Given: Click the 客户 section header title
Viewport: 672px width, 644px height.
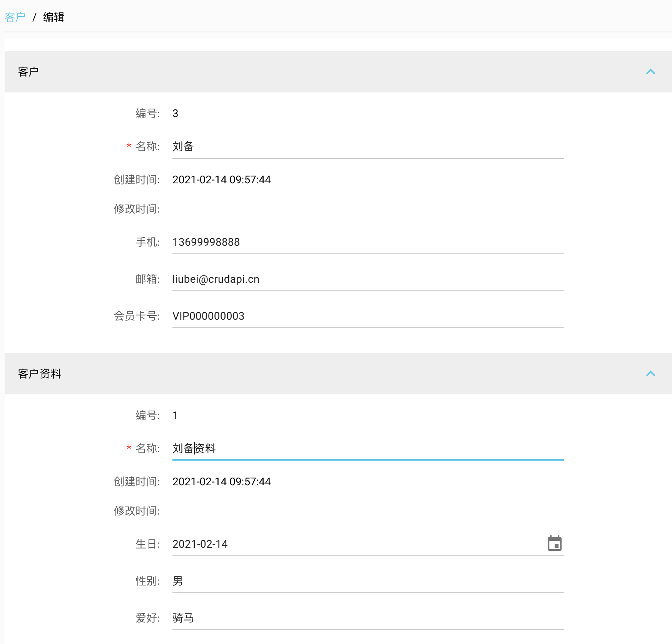Looking at the screenshot, I should 28,72.
